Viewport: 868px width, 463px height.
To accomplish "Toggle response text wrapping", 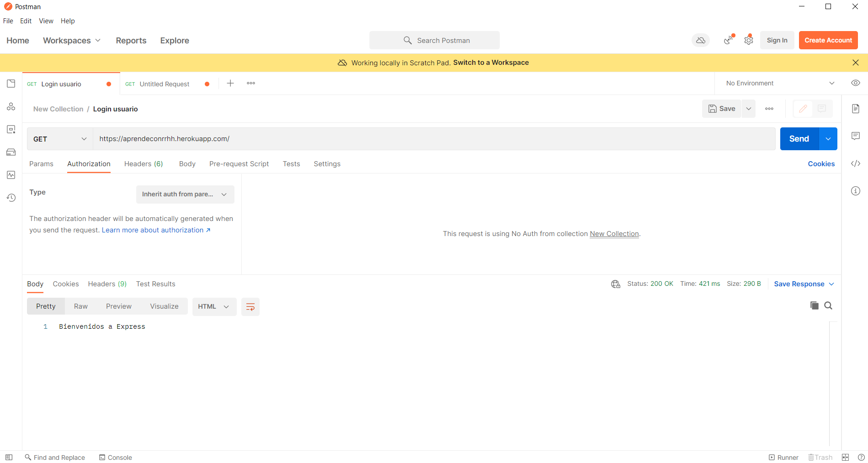I will pos(250,306).
